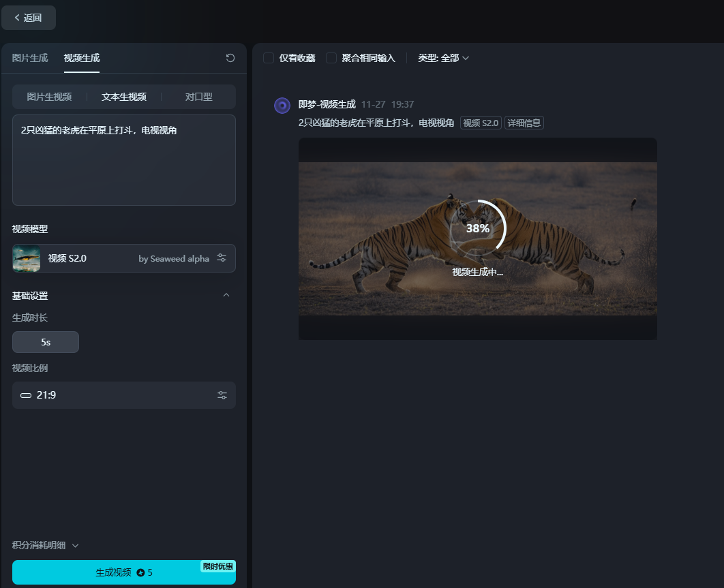Viewport: 724px width, 588px height.
Task: Click the coin icon on the generate button
Action: pos(141,572)
